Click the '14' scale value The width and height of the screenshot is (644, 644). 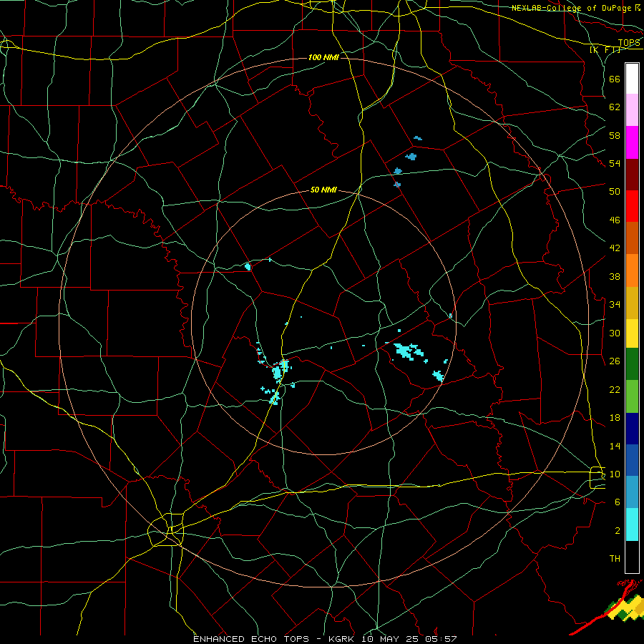click(x=615, y=446)
